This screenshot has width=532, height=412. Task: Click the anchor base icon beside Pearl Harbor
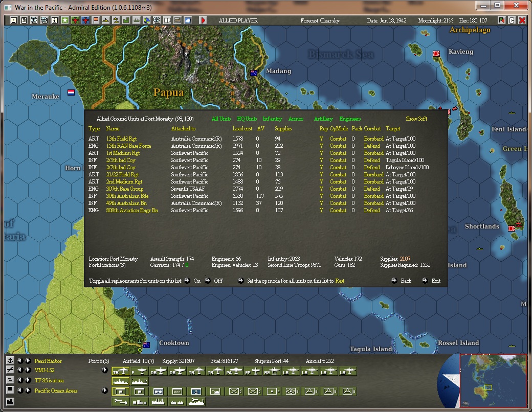[x=10, y=360]
